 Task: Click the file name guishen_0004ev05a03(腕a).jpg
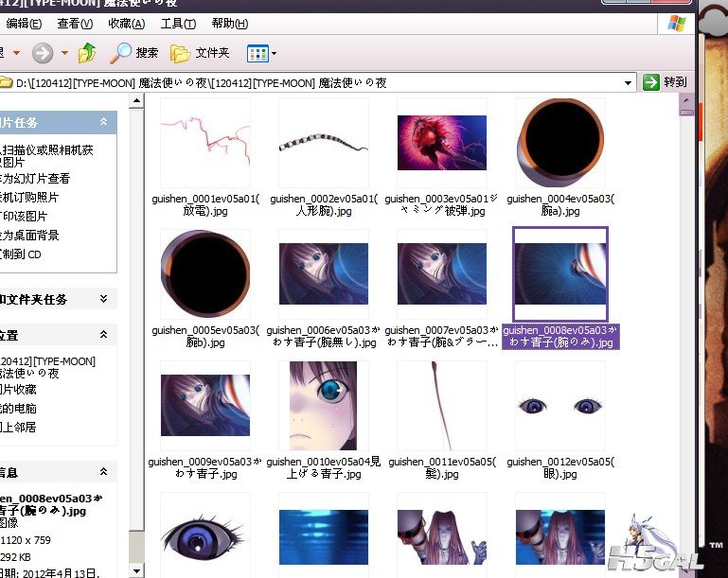560,204
